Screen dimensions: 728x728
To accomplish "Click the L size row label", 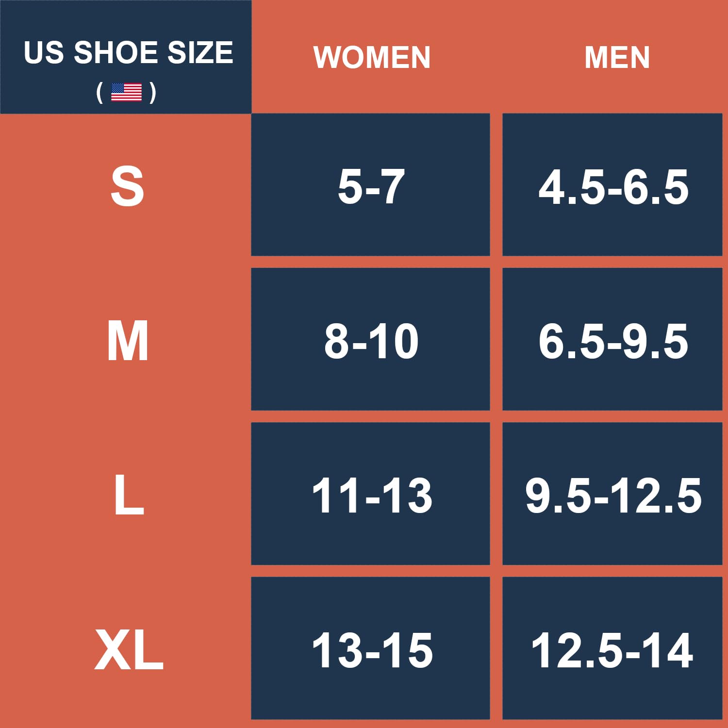I will [129, 496].
